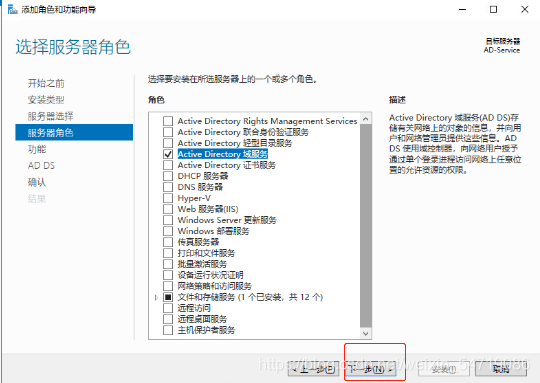Select the Active Directory 证书服务 row label
The height and width of the screenshot is (383, 540).
[227, 165]
